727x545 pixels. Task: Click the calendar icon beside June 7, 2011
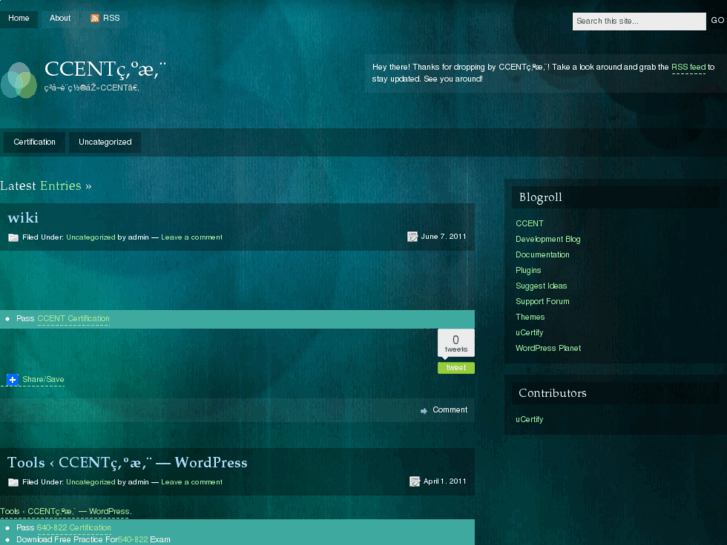[412, 237]
